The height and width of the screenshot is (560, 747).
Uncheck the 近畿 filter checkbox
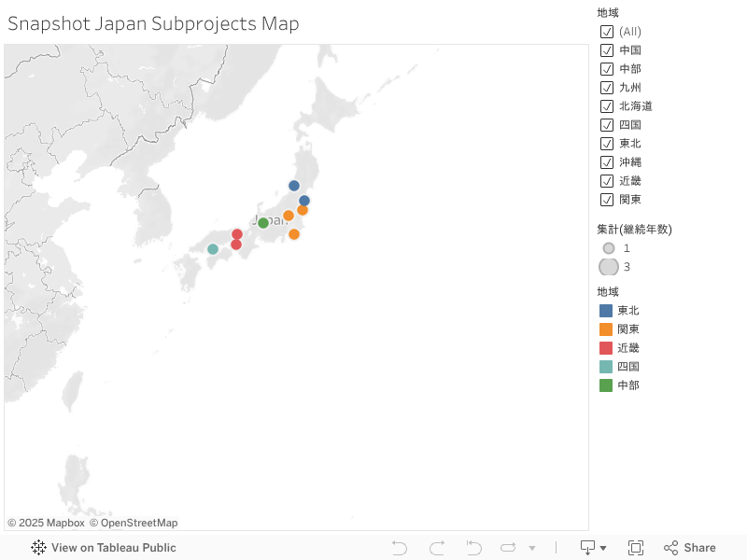(606, 181)
